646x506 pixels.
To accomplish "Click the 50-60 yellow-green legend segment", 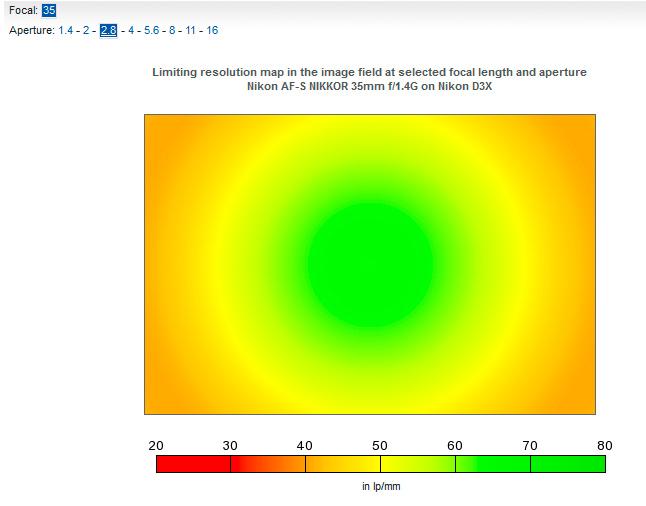I will pos(418,464).
